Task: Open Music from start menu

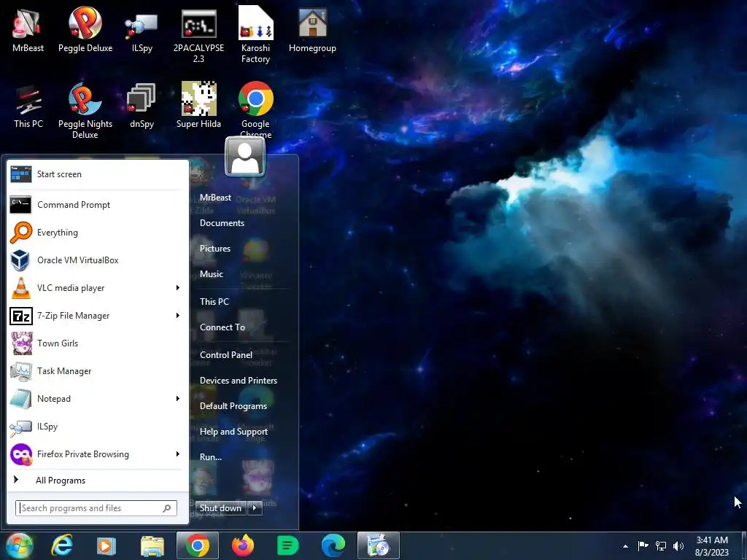Action: point(212,274)
